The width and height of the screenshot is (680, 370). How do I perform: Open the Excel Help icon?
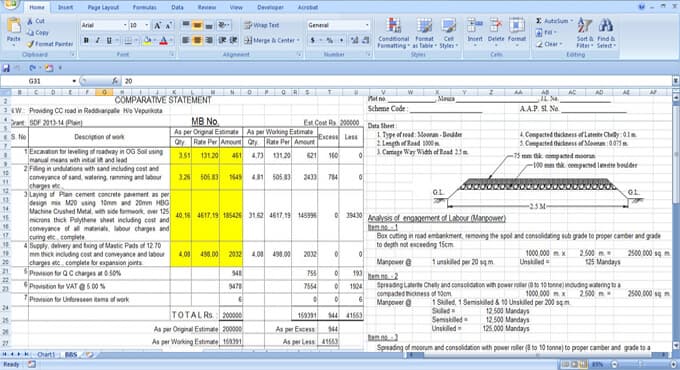(x=642, y=7)
